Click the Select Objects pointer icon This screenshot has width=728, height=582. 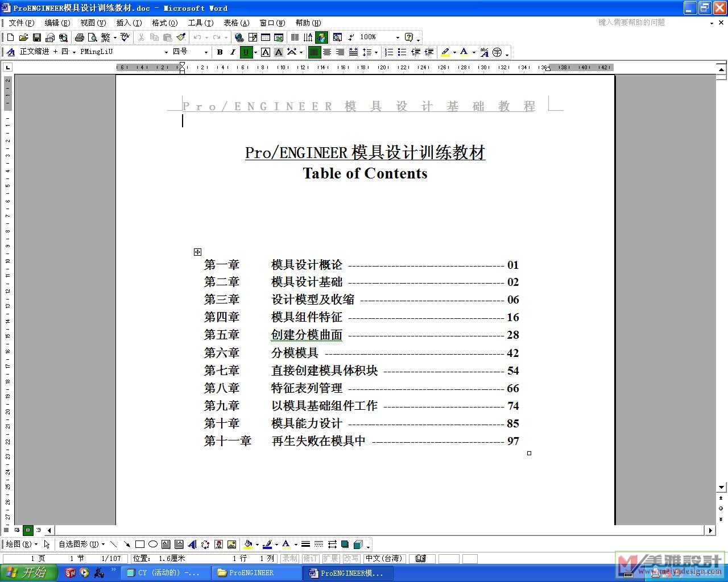(47, 544)
